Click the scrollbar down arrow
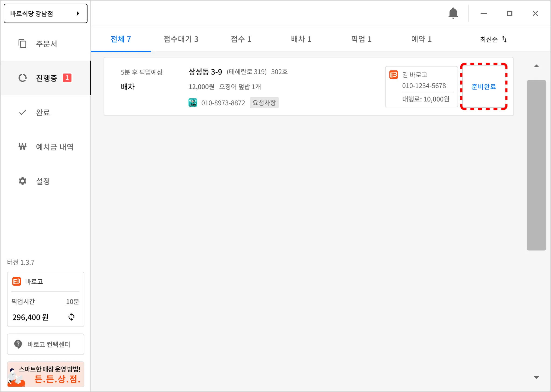The image size is (551, 392). 536,377
